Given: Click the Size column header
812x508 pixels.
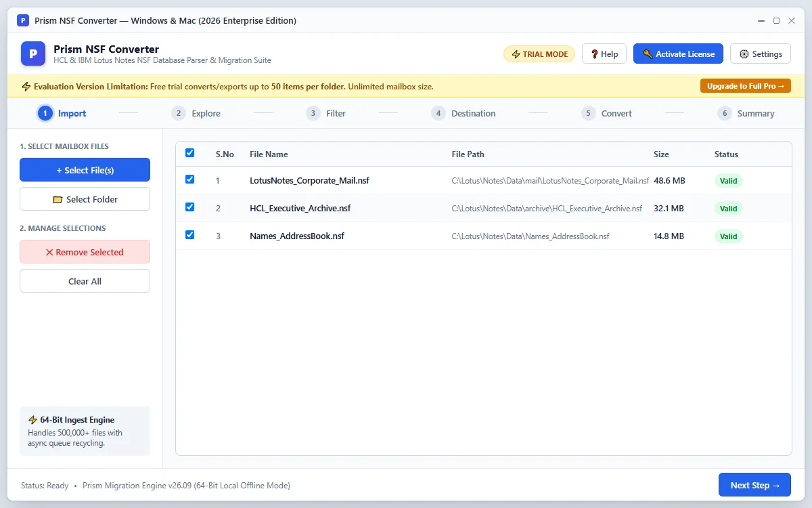Looking at the screenshot, I should point(661,154).
